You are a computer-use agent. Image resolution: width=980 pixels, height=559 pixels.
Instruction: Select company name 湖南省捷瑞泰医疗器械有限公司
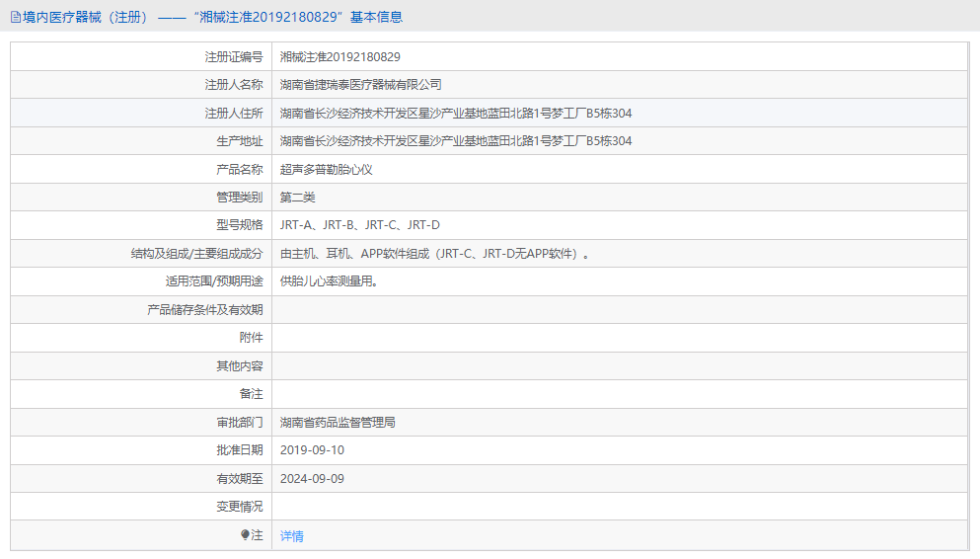(360, 84)
